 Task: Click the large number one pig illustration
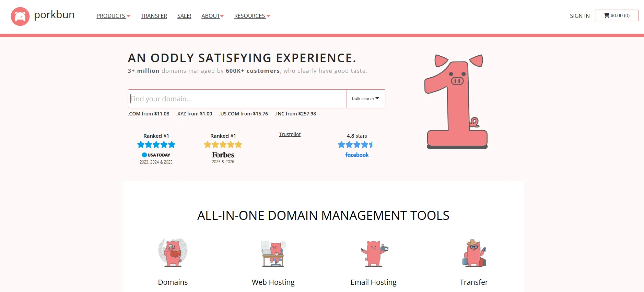coord(456,101)
